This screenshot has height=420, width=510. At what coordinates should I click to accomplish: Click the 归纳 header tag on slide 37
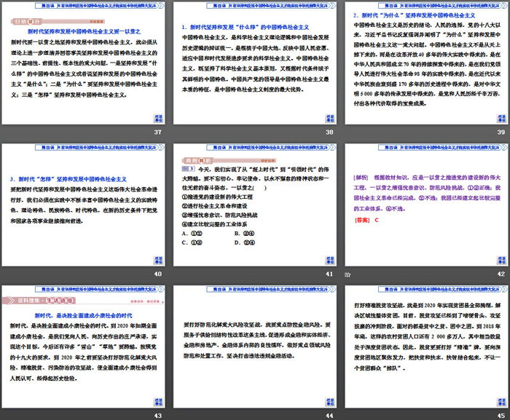[22, 22]
